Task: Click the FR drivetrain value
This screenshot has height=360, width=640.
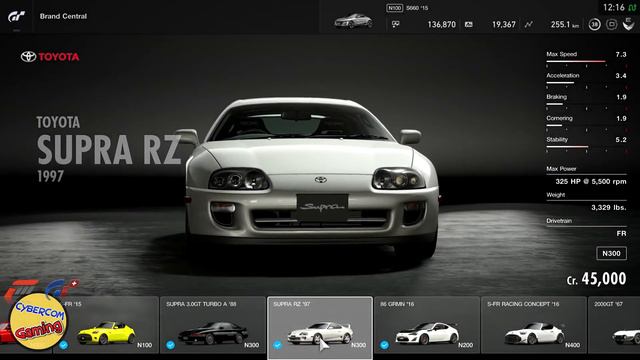Action: point(621,233)
